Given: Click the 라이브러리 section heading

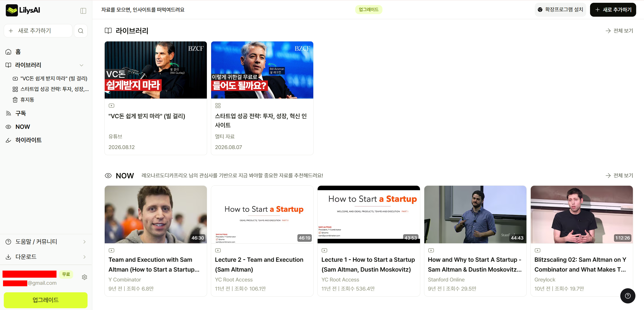Looking at the screenshot, I should 132,31.
